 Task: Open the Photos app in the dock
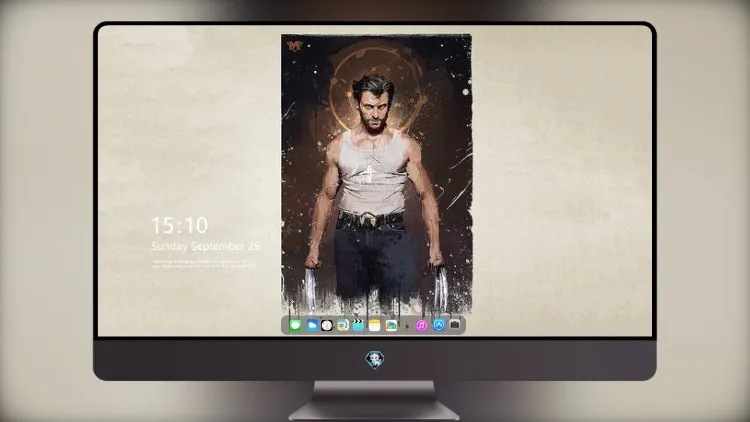(391, 325)
